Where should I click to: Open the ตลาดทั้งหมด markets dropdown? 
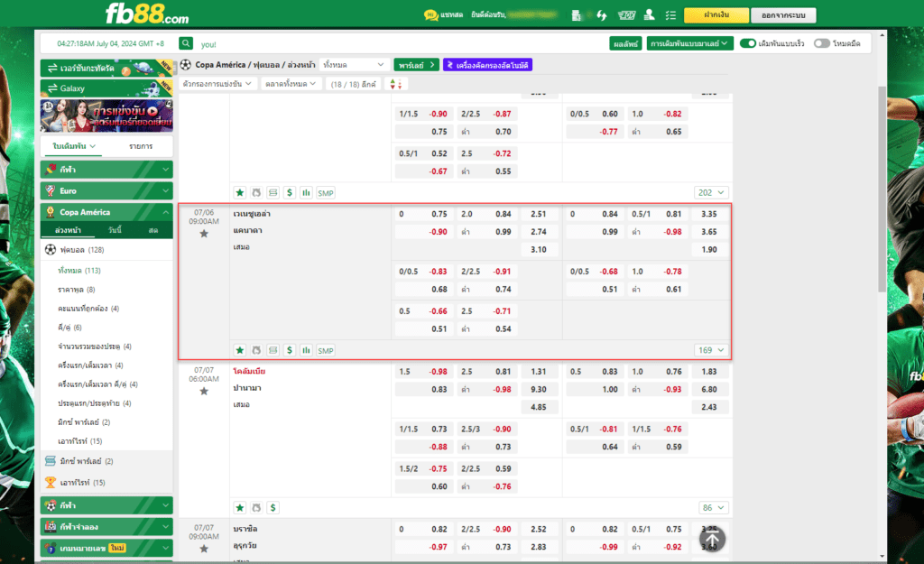click(291, 84)
